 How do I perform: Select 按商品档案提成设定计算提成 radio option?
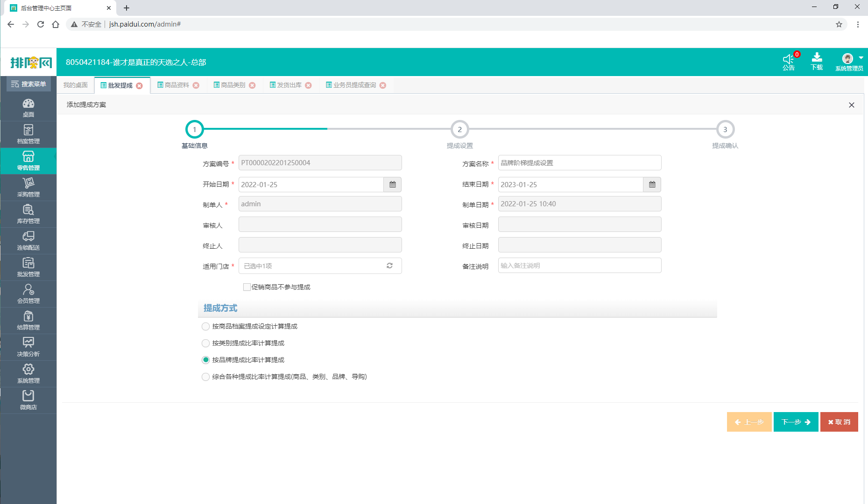coord(205,327)
